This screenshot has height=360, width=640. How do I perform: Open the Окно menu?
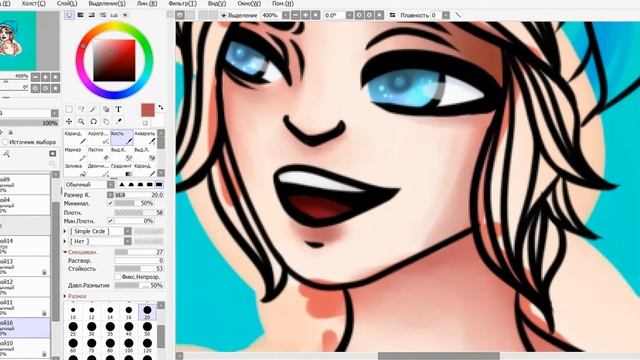pos(249,3)
